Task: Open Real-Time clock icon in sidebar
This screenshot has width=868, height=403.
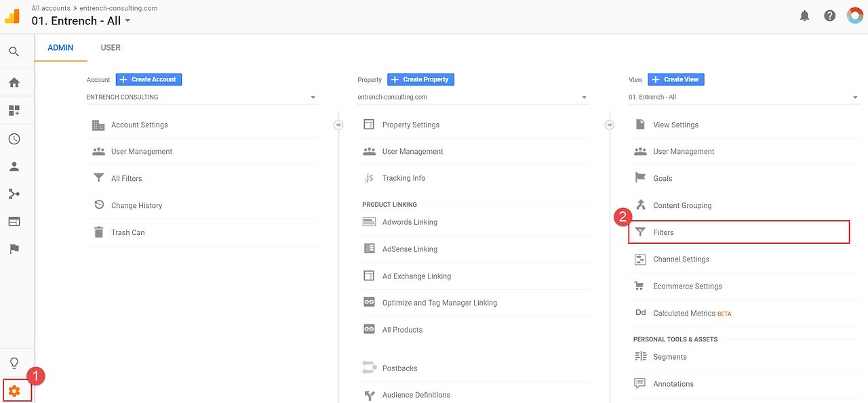Action: (x=14, y=139)
